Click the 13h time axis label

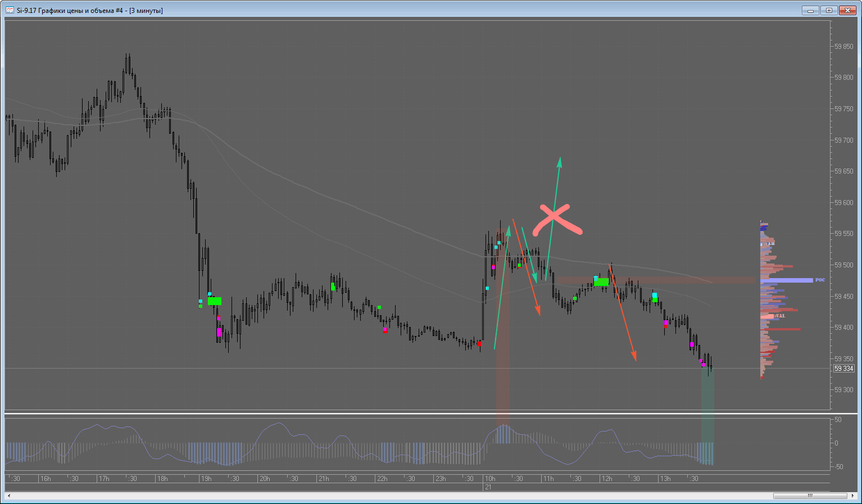pos(665,479)
